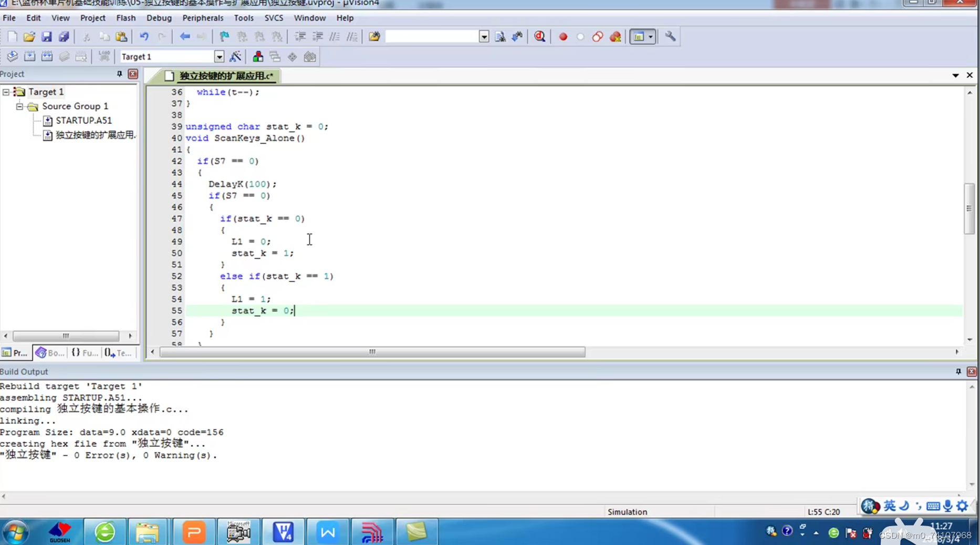Close the active editor tab
This screenshot has height=545, width=980.
pyautogui.click(x=969, y=76)
